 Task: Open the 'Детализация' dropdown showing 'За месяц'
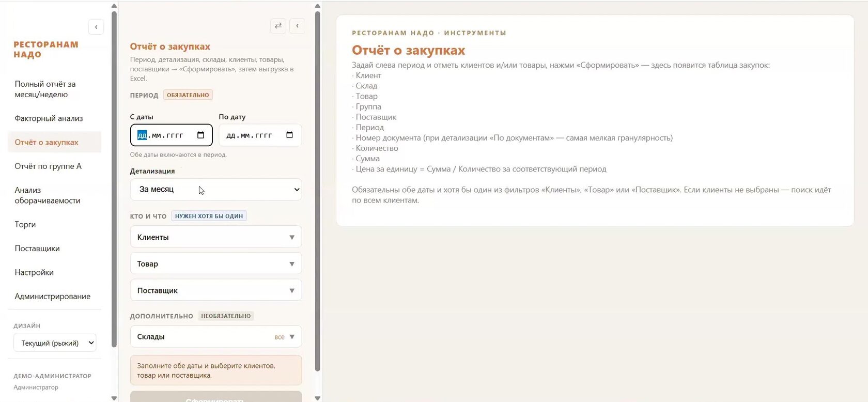tap(216, 190)
